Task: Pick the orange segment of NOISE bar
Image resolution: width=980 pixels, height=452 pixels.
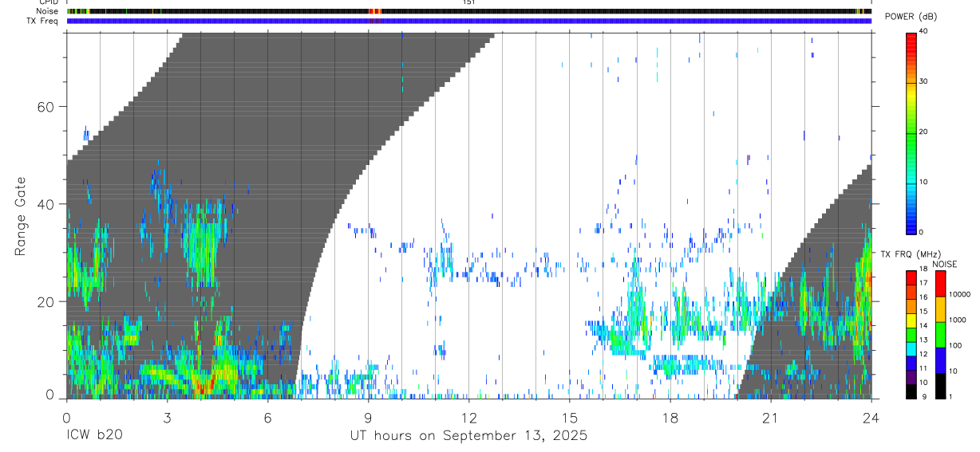Action: 940,309
